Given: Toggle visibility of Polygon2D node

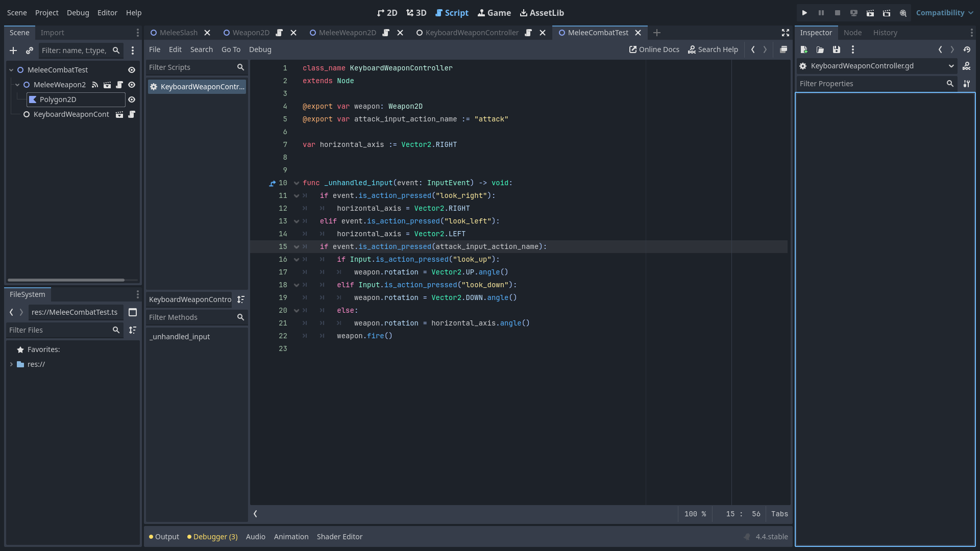Looking at the screenshot, I should tap(132, 99).
